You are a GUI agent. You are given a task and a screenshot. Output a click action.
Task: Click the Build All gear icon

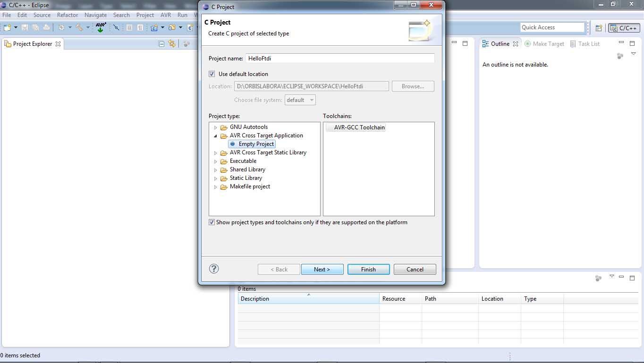click(x=61, y=27)
